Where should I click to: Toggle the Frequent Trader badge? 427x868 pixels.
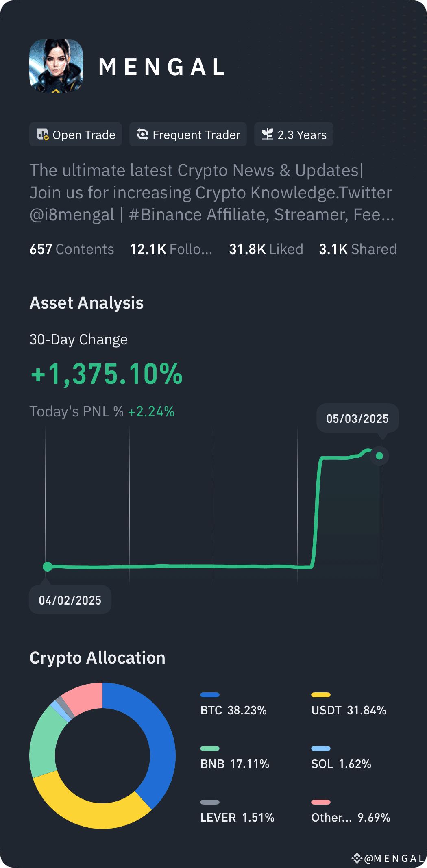(187, 134)
